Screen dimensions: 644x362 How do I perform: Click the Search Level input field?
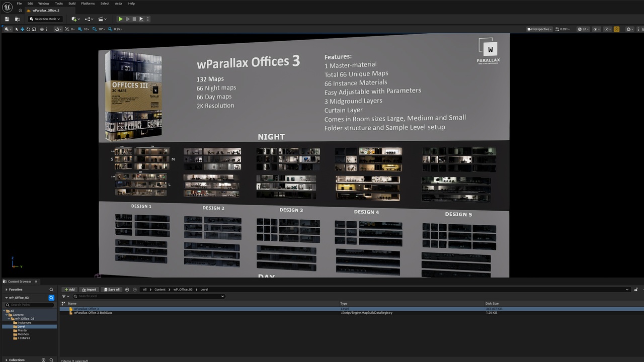point(148,296)
